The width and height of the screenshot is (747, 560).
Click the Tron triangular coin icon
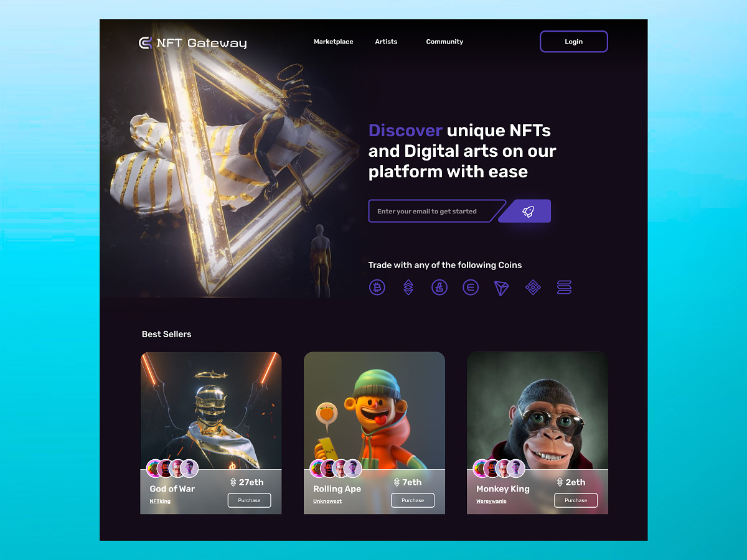point(502,288)
